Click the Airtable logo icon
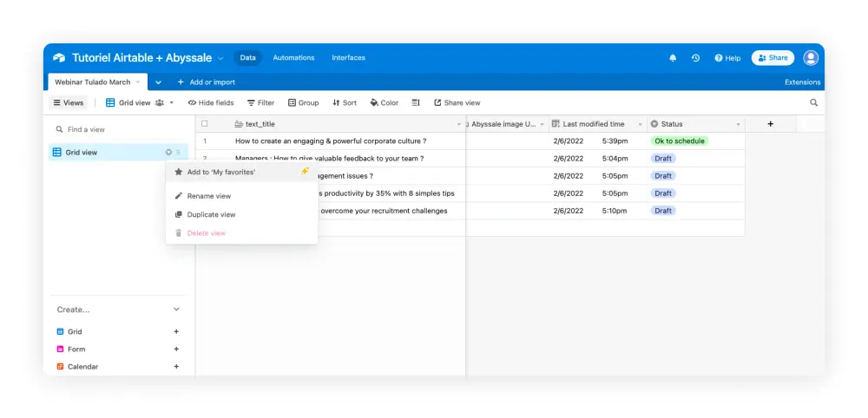 point(59,57)
